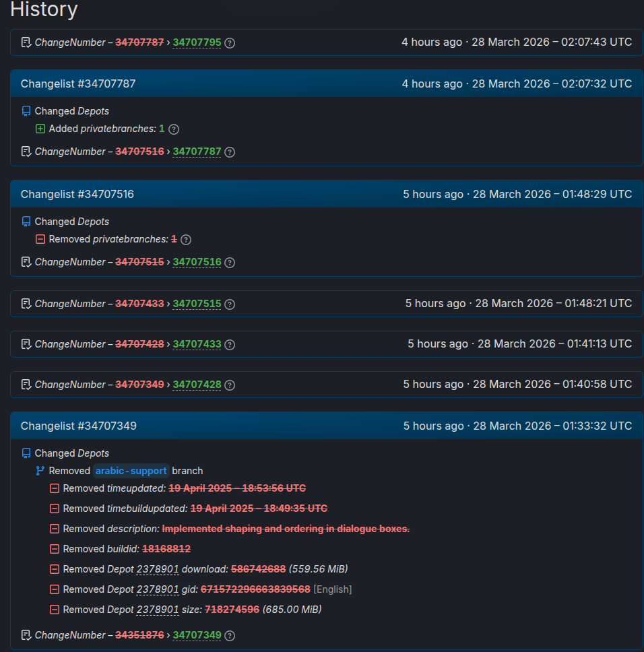Open changenumber link 34707787 in green
This screenshot has height=652, width=644.
coord(197,152)
